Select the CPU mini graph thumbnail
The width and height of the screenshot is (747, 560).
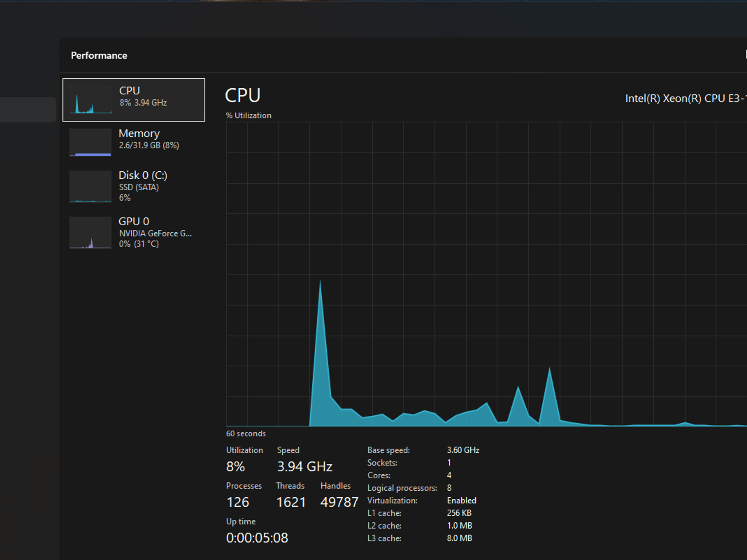coord(90,100)
